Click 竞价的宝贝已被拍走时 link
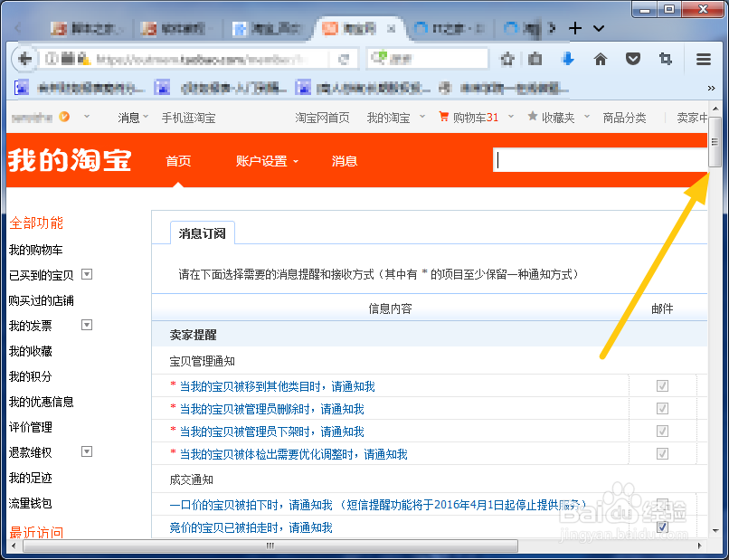The image size is (729, 560). coord(251,527)
